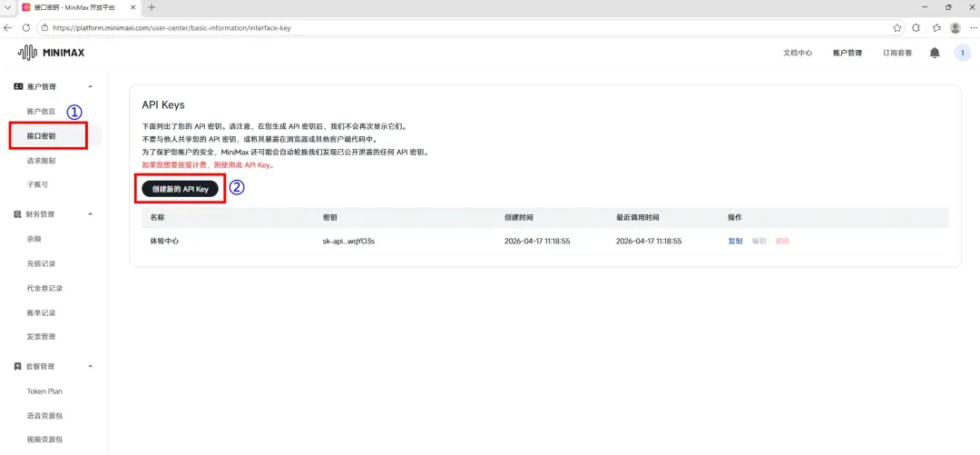
Task: Click the 操作 column header
Action: coord(735,217)
